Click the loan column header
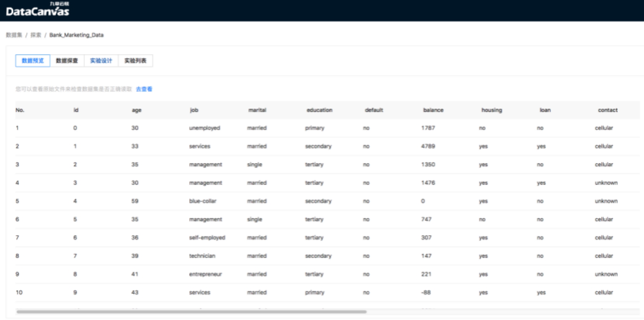Screen dimensions: 644x320 tap(545, 110)
